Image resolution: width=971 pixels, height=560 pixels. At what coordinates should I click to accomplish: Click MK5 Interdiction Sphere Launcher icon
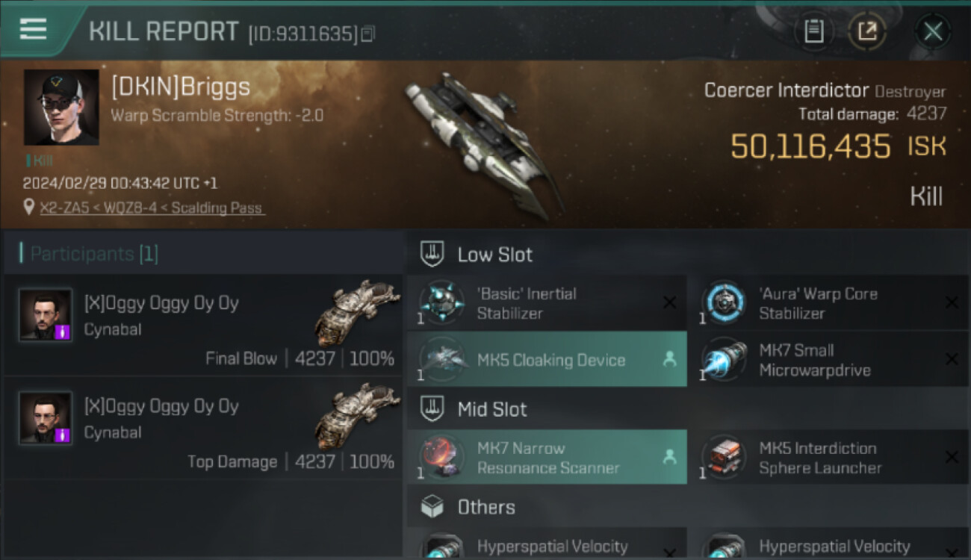coord(724,458)
